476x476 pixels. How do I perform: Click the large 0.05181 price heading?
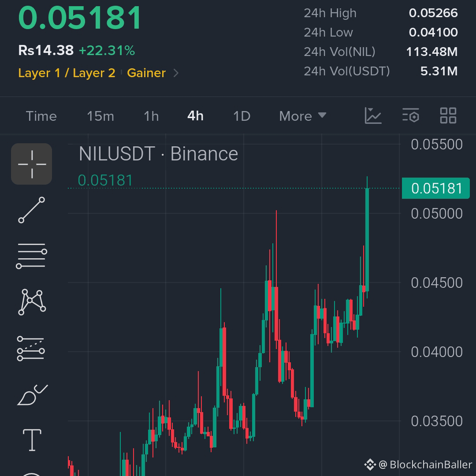point(80,18)
